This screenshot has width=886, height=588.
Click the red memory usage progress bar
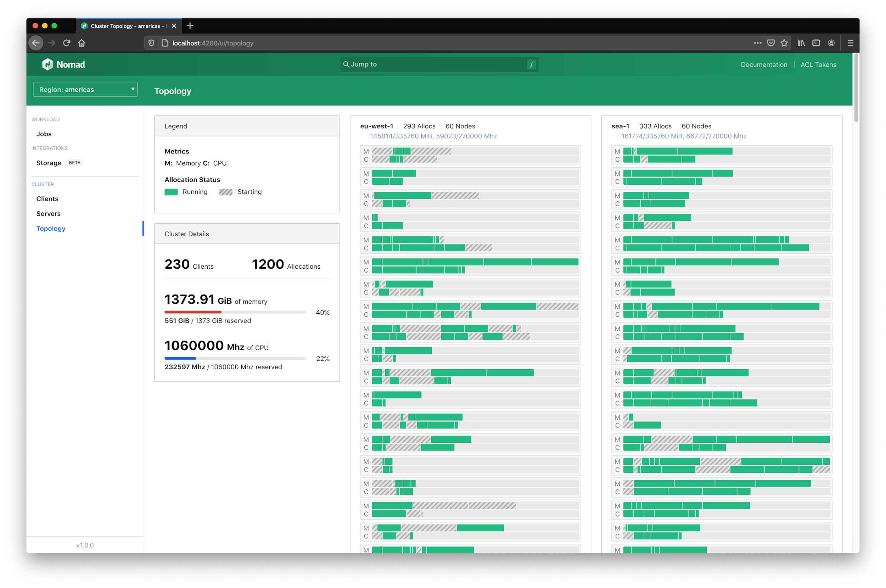pyautogui.click(x=193, y=312)
